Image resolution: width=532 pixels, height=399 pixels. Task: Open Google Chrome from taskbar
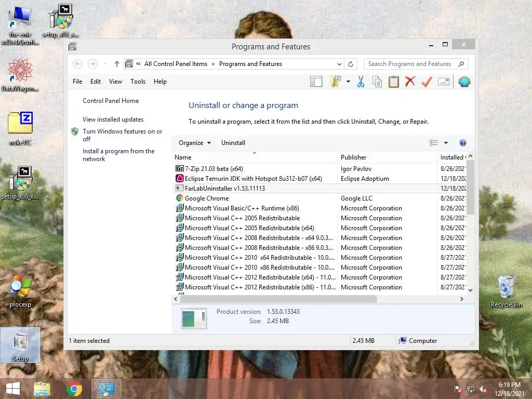click(74, 389)
